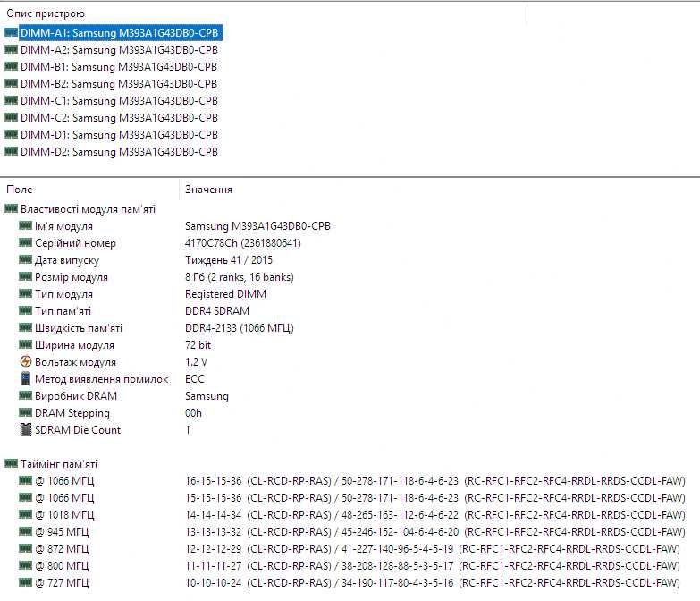Click serial value 4170C78Ch (2361880641)

point(243,243)
